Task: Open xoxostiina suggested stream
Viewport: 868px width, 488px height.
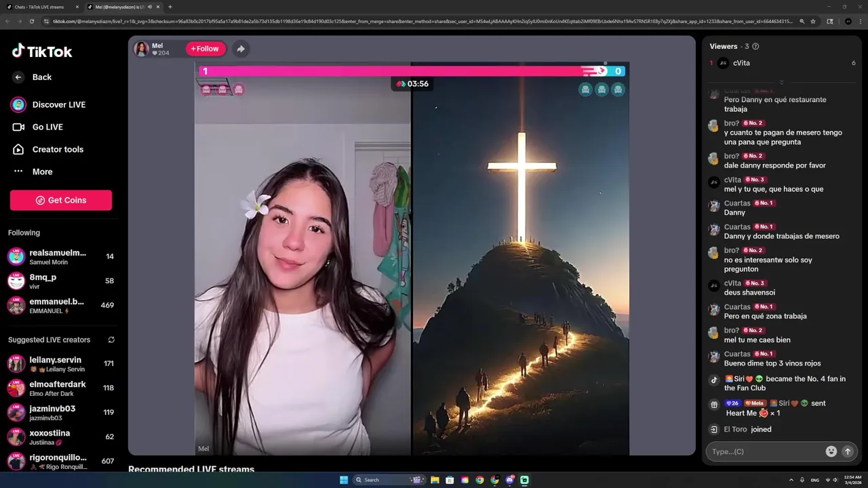Action: pos(61,437)
